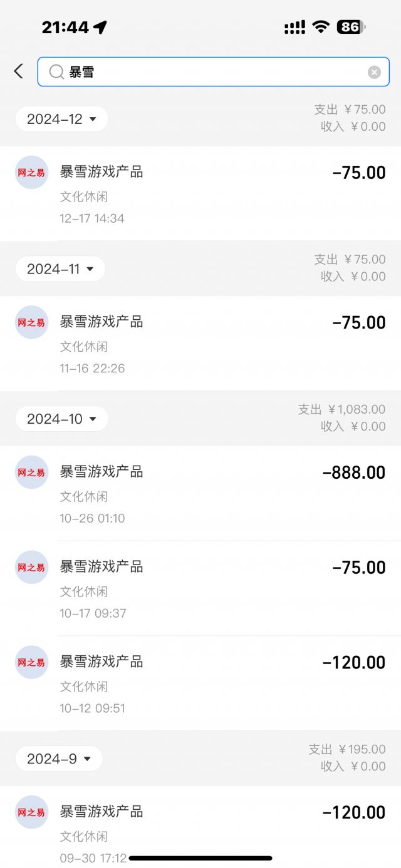401x868 pixels.
Task: Tap the 网之易 logo next to the -888.00 transaction
Action: tap(31, 472)
